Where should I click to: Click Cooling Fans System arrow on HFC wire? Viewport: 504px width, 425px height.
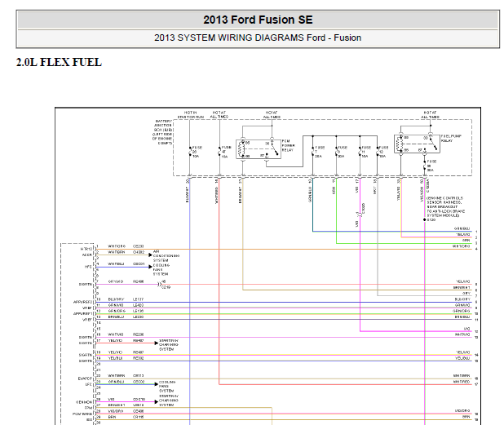[150, 267]
